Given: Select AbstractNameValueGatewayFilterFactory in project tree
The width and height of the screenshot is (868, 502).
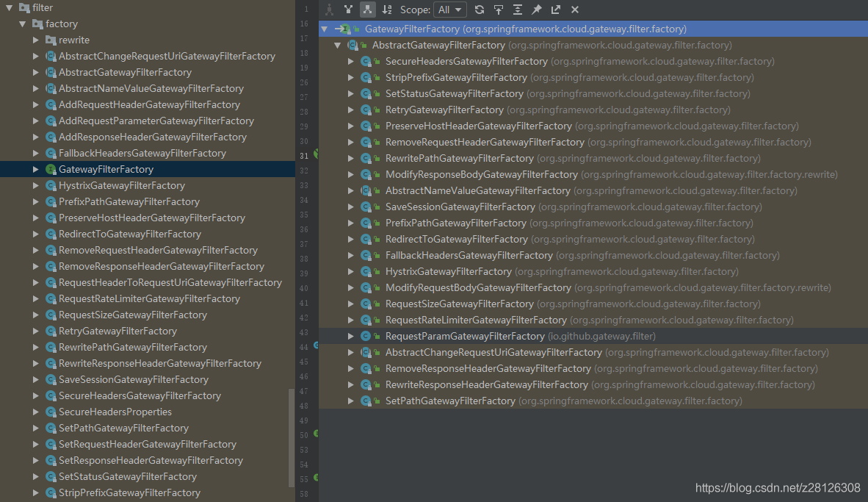Looking at the screenshot, I should click(151, 89).
